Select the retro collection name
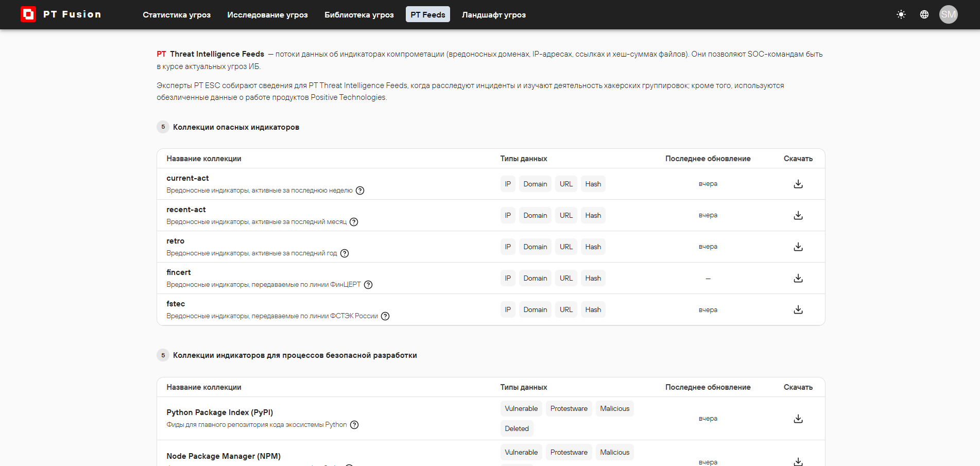 (175, 241)
